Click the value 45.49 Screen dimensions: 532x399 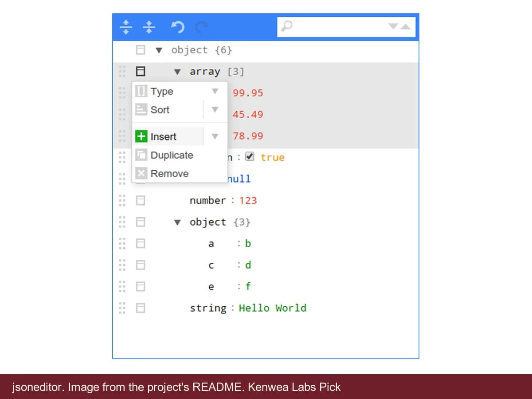248,114
